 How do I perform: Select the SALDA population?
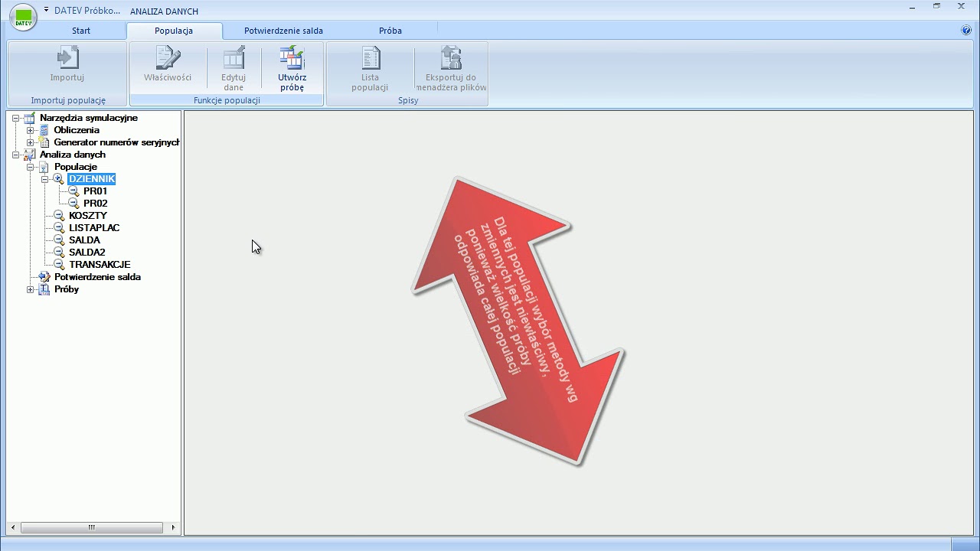[84, 240]
